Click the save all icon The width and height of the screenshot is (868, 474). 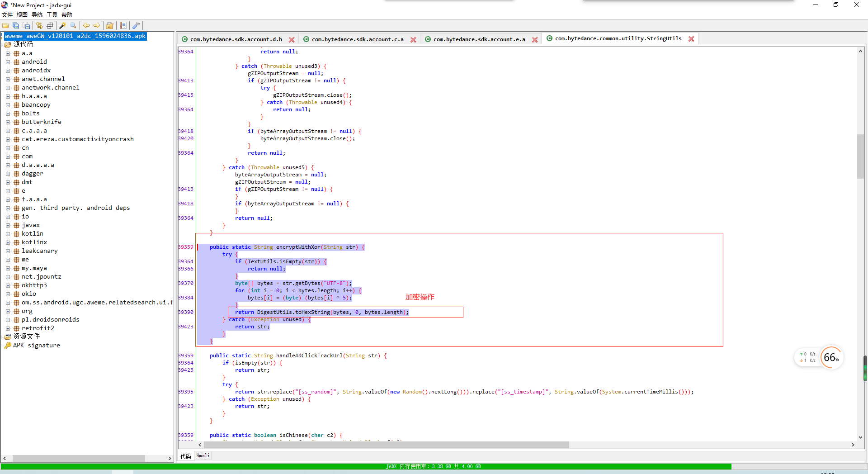(16, 26)
